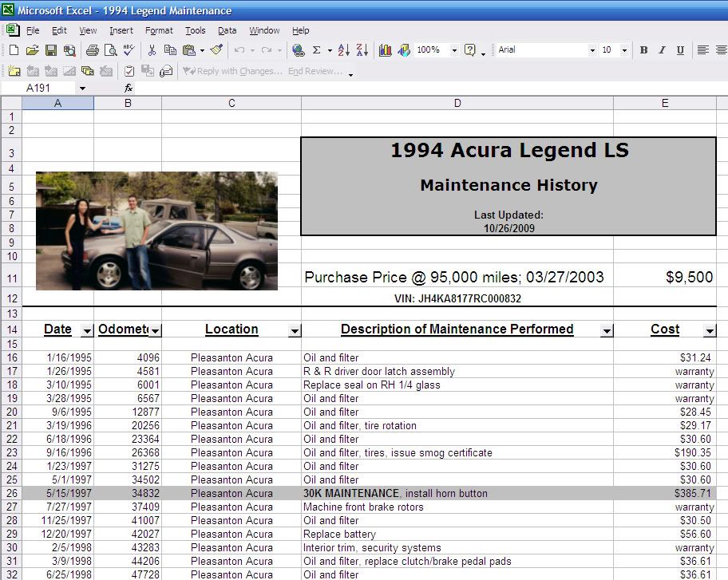This screenshot has height=580, width=728.
Task: Select column C header
Action: [x=231, y=103]
